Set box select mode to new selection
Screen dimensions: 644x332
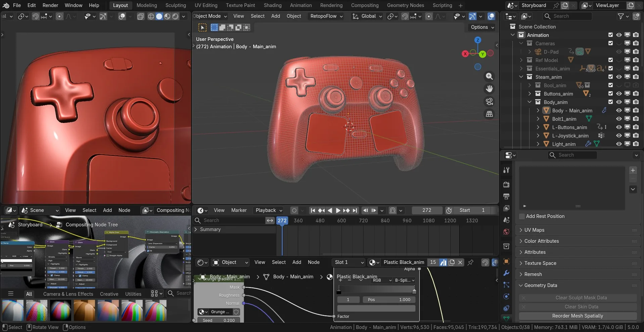coord(214,27)
